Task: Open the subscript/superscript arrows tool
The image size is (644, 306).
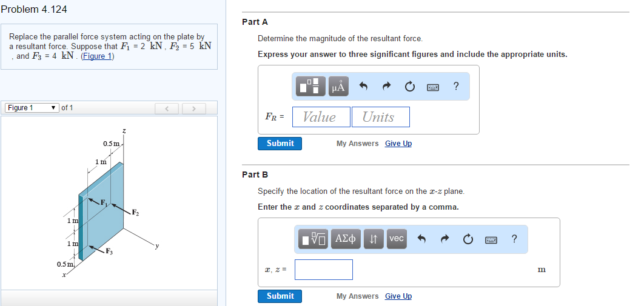Action: point(374,238)
